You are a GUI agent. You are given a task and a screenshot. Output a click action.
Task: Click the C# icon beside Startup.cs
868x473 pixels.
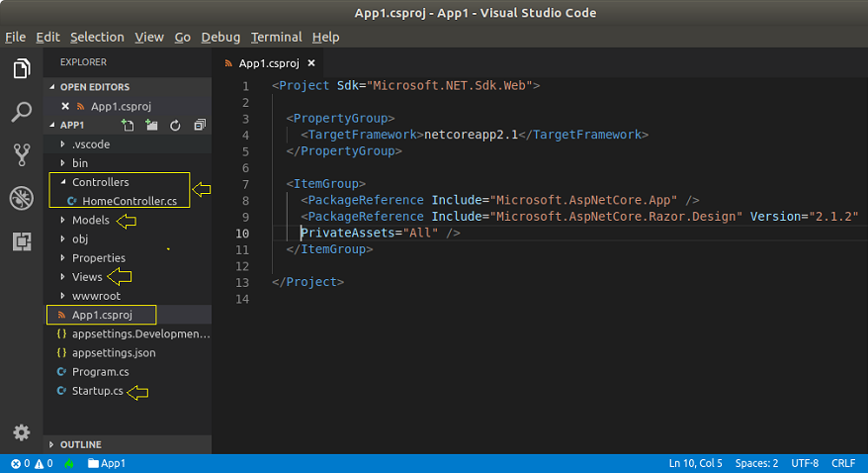coord(61,391)
